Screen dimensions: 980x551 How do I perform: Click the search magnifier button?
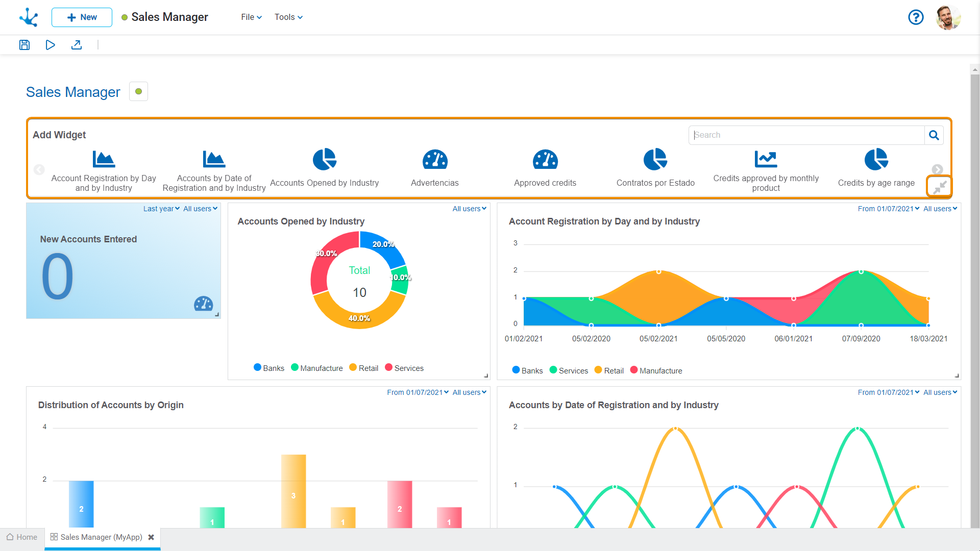[x=934, y=135]
